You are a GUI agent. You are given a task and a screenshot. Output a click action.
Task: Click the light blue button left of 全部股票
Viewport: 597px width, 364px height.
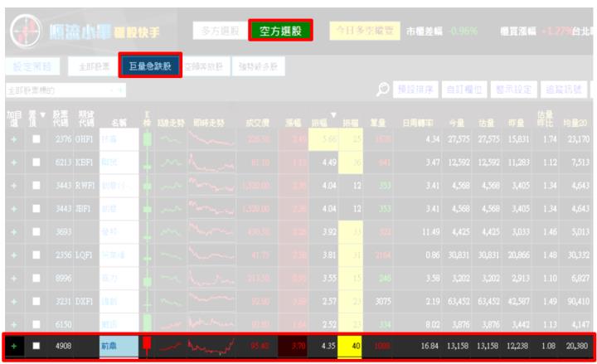coord(32,66)
